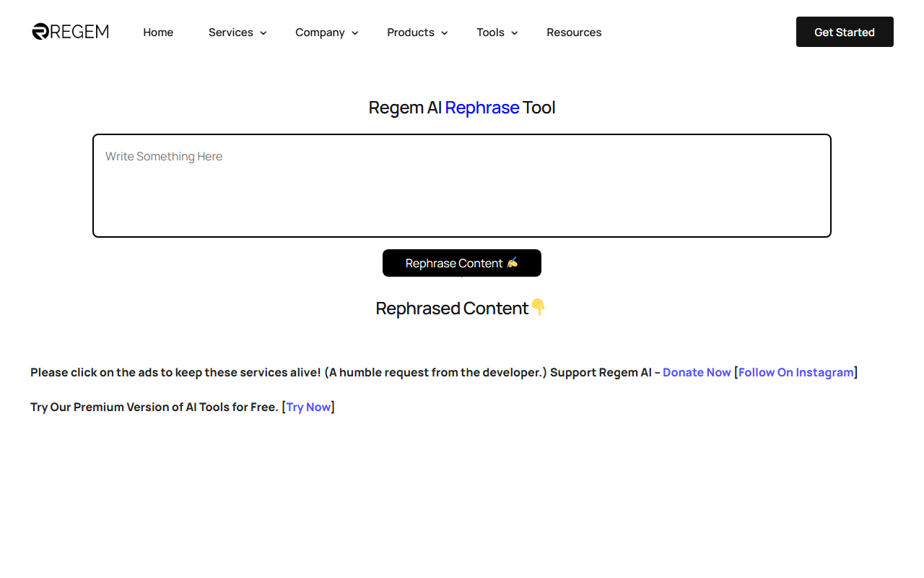Open the Services menu
This screenshot has height=578, width=924.
coord(231,33)
